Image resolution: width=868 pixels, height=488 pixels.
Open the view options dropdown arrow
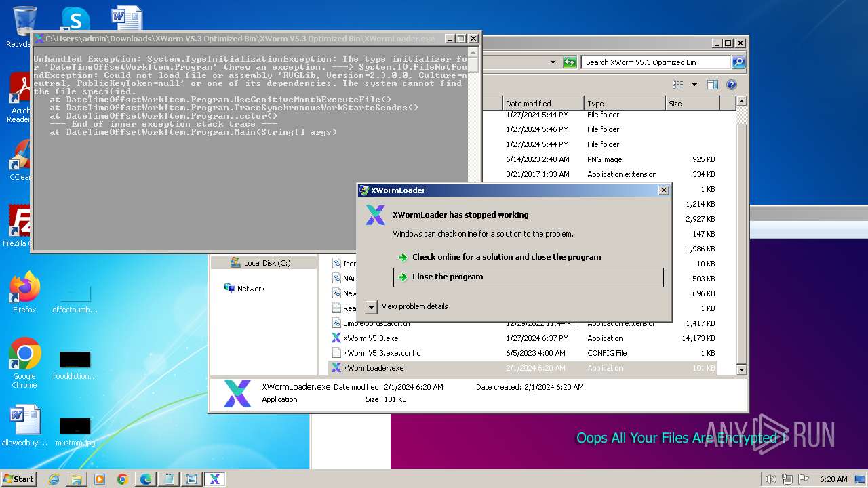coord(694,85)
